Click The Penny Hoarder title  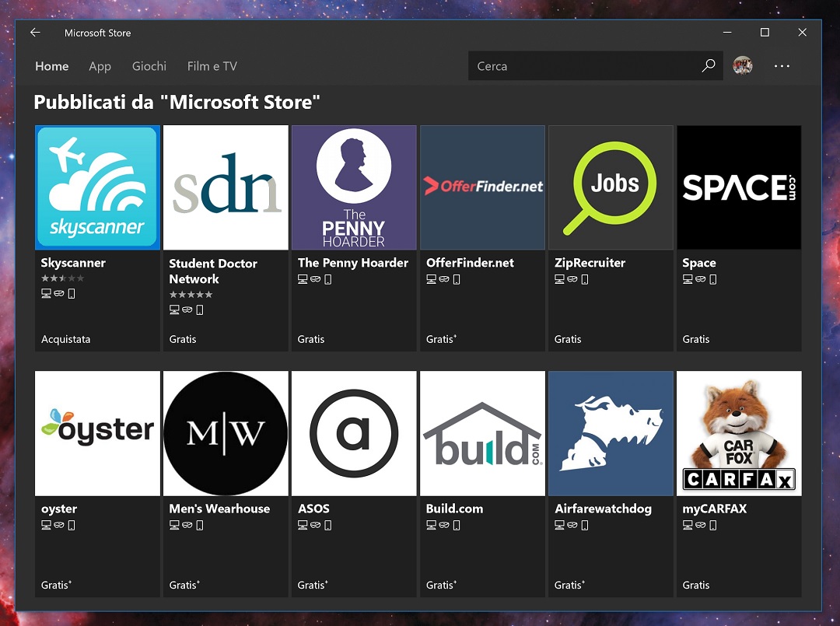(x=353, y=263)
